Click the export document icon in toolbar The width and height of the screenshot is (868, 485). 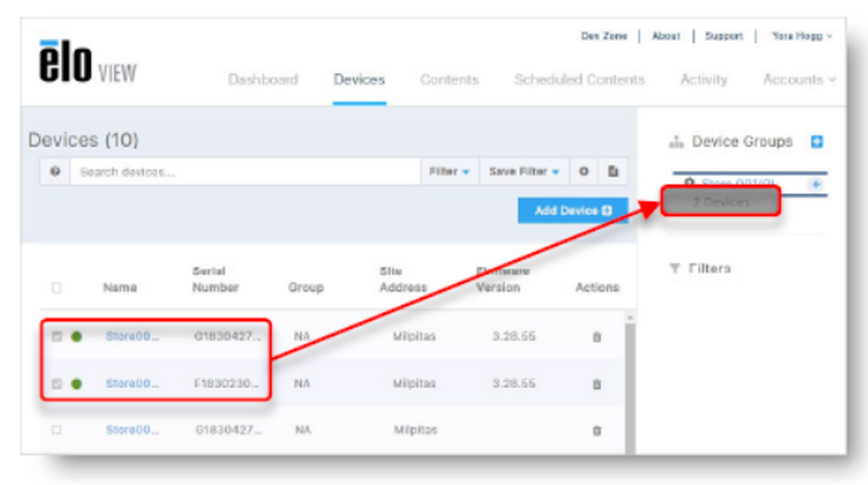click(613, 171)
